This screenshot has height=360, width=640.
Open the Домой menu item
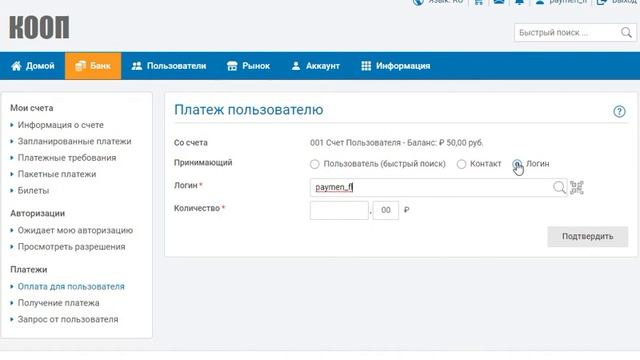(x=33, y=66)
